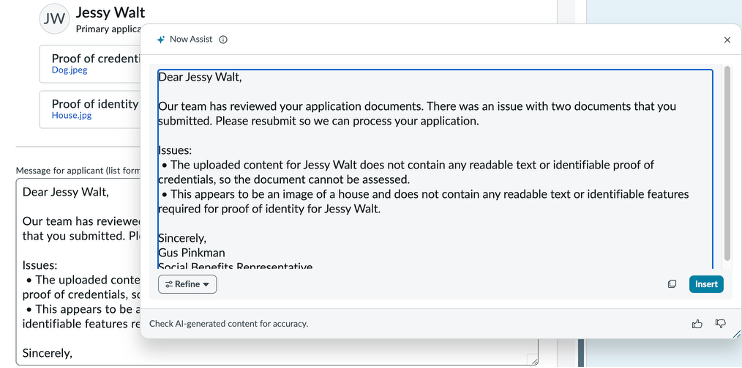Click 'Gus Pinkman' signature in generated text
The image size is (742, 368).
192,253
